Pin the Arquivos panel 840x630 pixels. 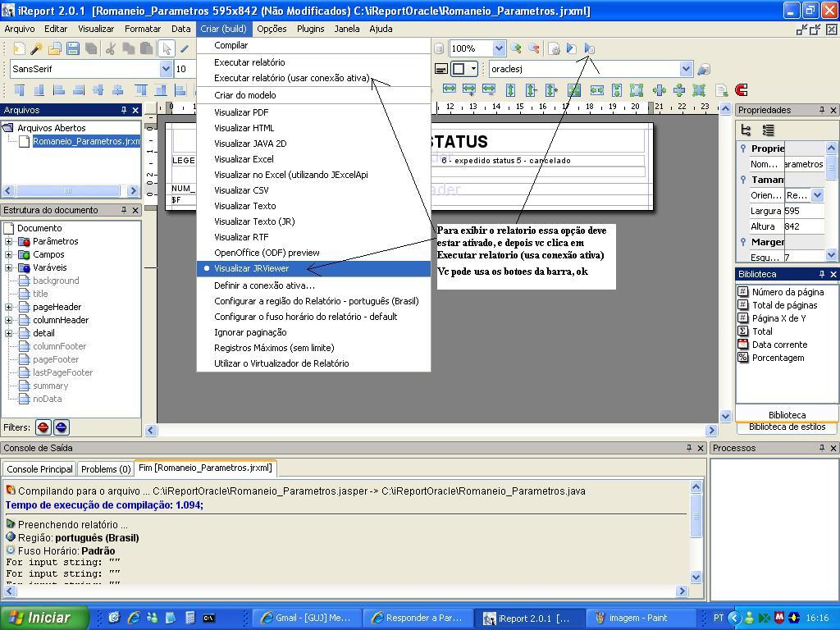[x=124, y=110]
